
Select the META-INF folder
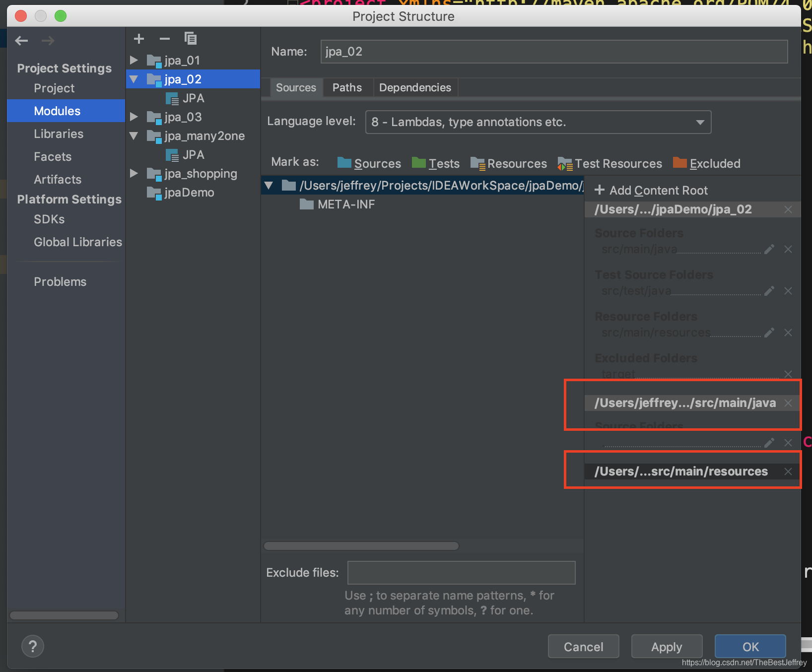click(338, 204)
